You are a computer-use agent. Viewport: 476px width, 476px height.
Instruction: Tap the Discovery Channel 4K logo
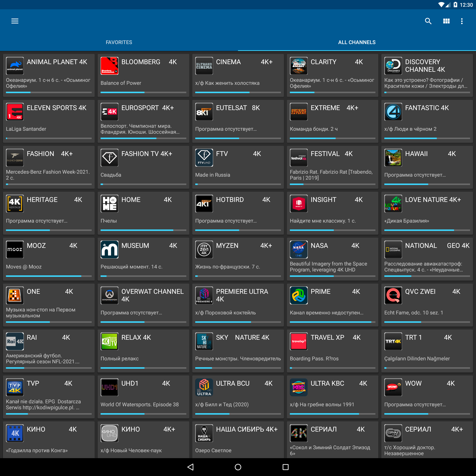(393, 66)
